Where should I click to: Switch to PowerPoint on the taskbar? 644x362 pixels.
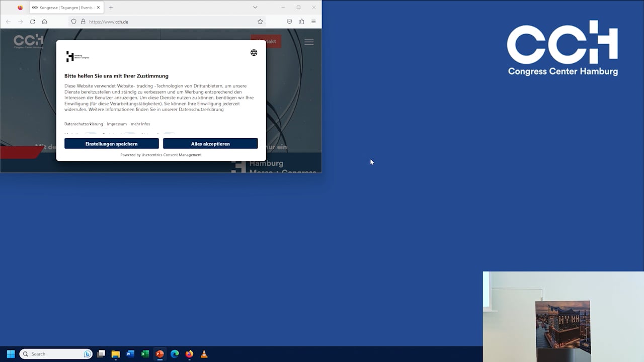pyautogui.click(x=159, y=354)
